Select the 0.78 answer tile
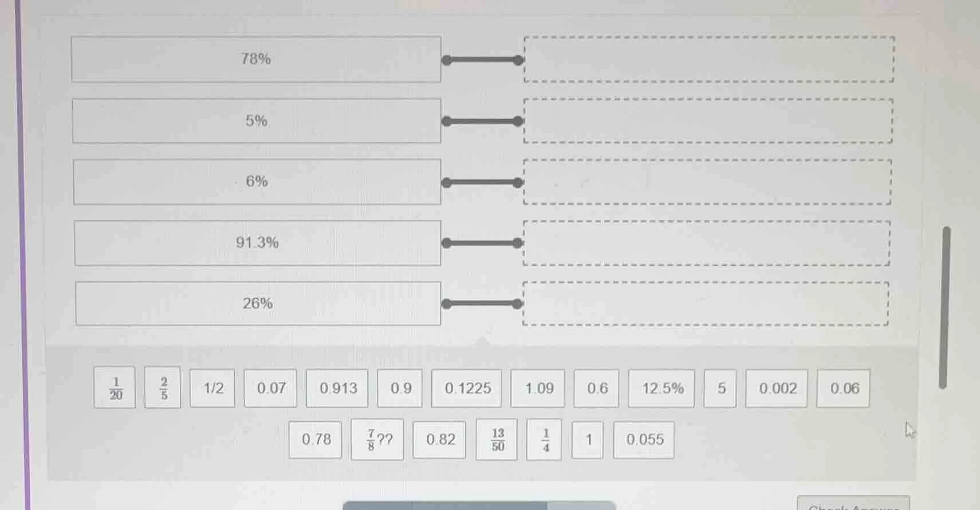Image resolution: width=980 pixels, height=510 pixels. click(x=315, y=440)
